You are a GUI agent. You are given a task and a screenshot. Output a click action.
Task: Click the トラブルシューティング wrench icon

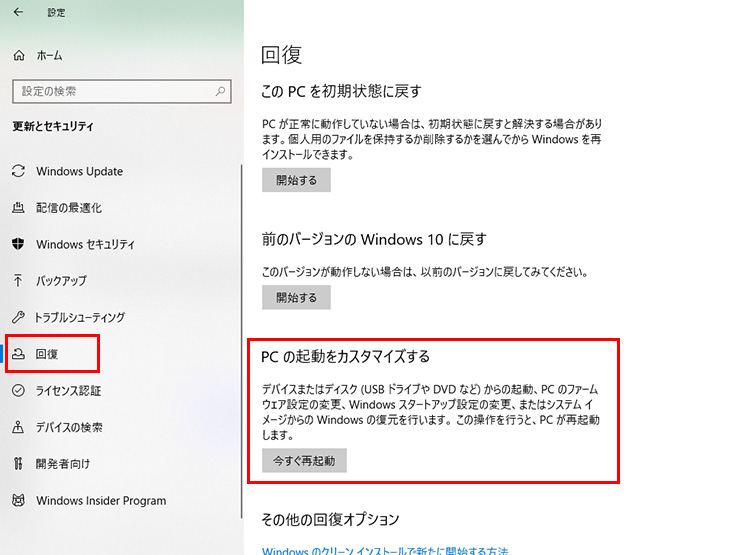pyautogui.click(x=18, y=317)
